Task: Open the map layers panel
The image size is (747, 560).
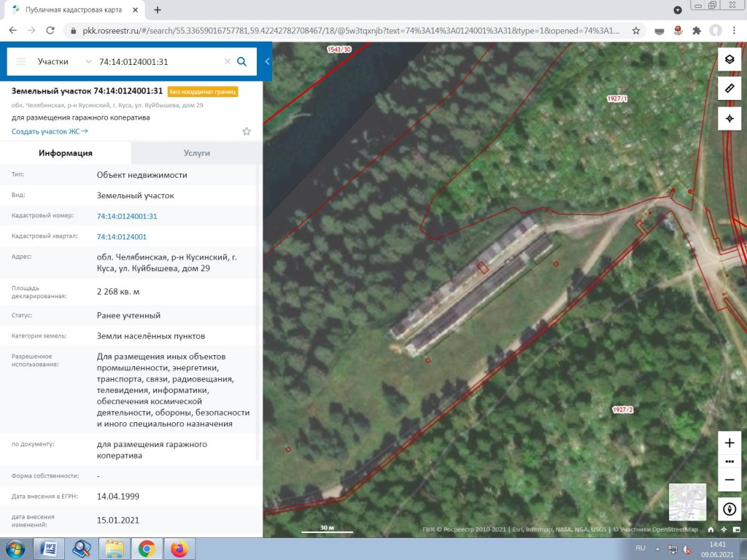Action: pos(729,60)
